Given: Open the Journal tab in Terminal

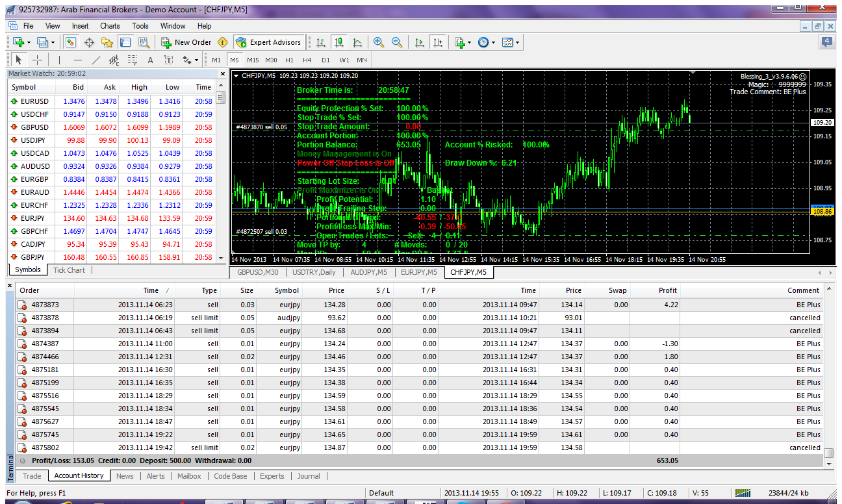Looking at the screenshot, I should (x=309, y=475).
